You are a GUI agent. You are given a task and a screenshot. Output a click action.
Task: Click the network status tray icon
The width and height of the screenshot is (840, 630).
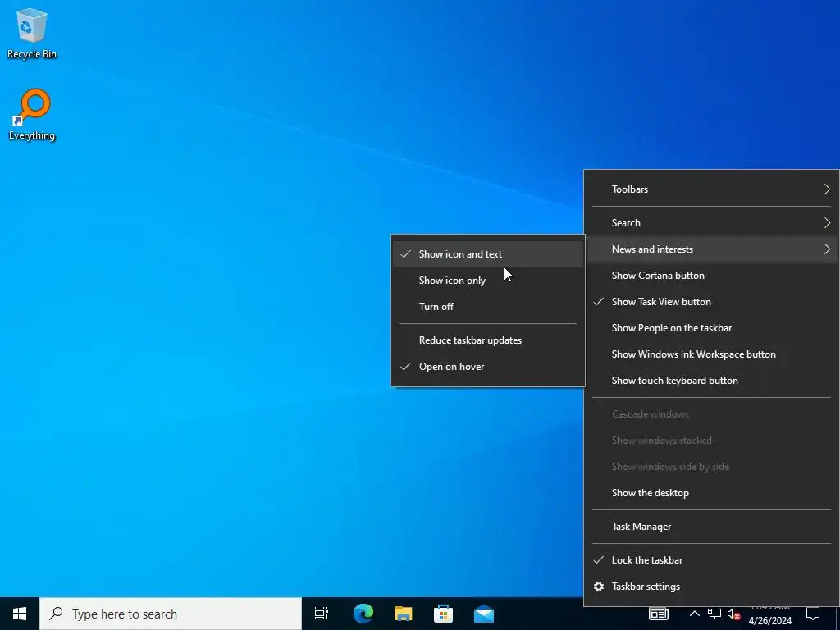pyautogui.click(x=714, y=614)
